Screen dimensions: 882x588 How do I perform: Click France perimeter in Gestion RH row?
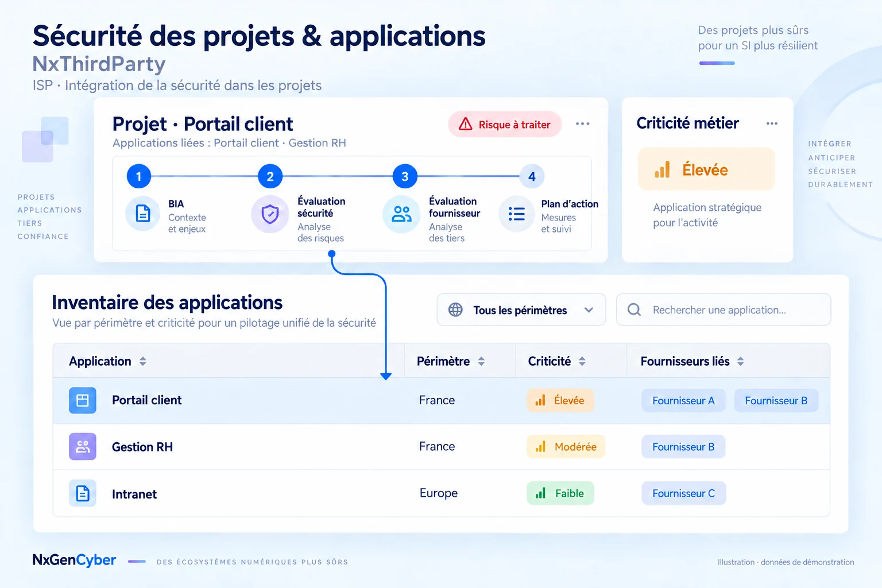(x=437, y=446)
